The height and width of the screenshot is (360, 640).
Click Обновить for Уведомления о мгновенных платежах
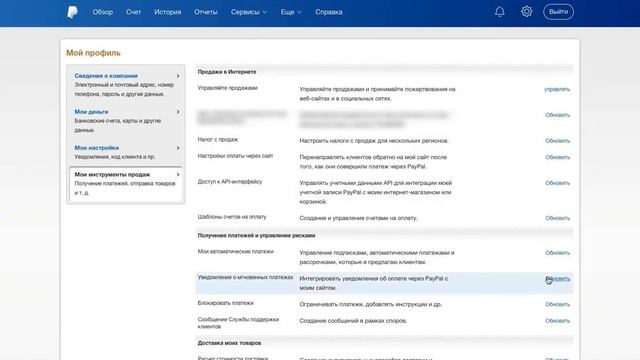[x=558, y=278]
